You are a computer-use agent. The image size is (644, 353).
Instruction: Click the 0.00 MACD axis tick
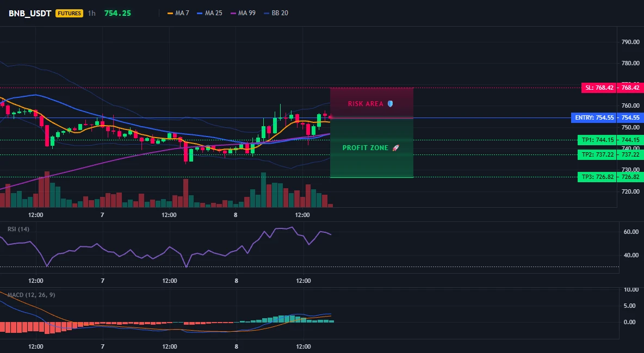click(630, 322)
